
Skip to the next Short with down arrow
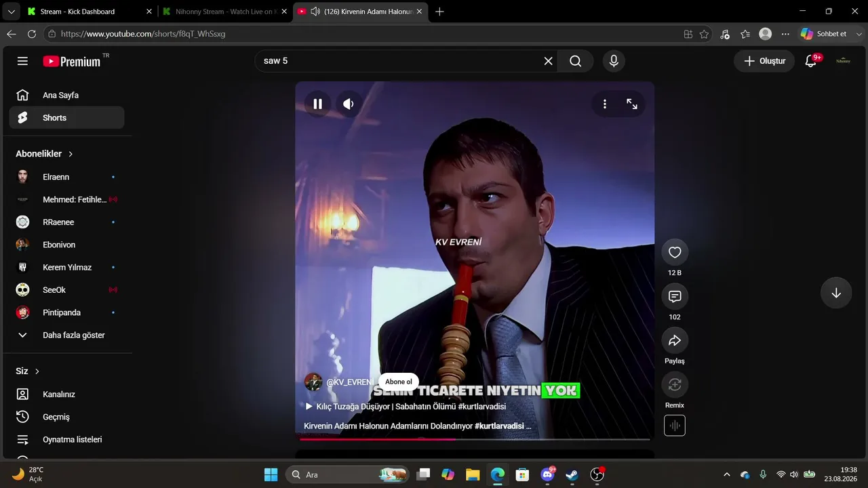click(x=836, y=293)
